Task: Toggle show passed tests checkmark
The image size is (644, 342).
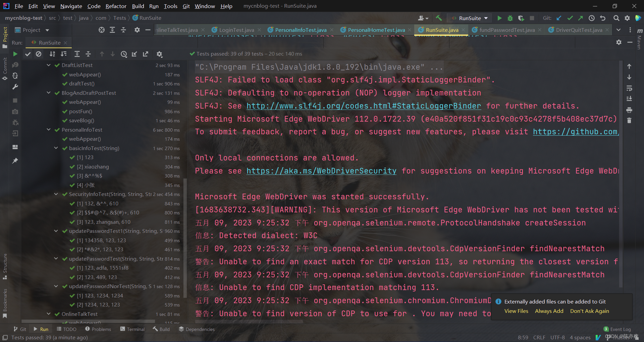Action: [x=28, y=54]
